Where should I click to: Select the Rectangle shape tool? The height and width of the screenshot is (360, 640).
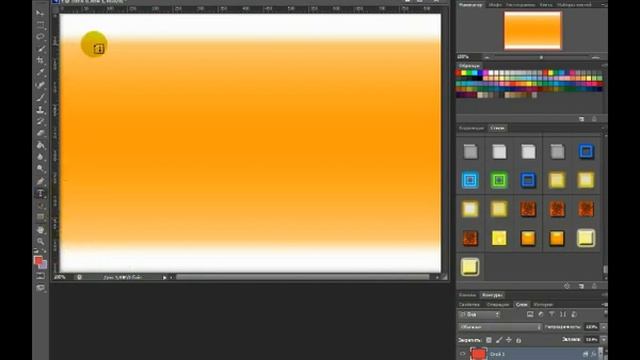click(40, 217)
